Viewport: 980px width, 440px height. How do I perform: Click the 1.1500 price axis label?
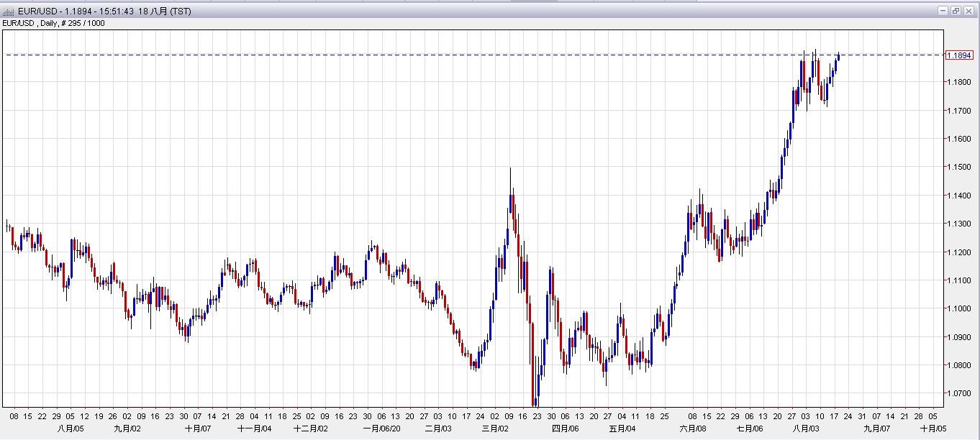tap(959, 168)
